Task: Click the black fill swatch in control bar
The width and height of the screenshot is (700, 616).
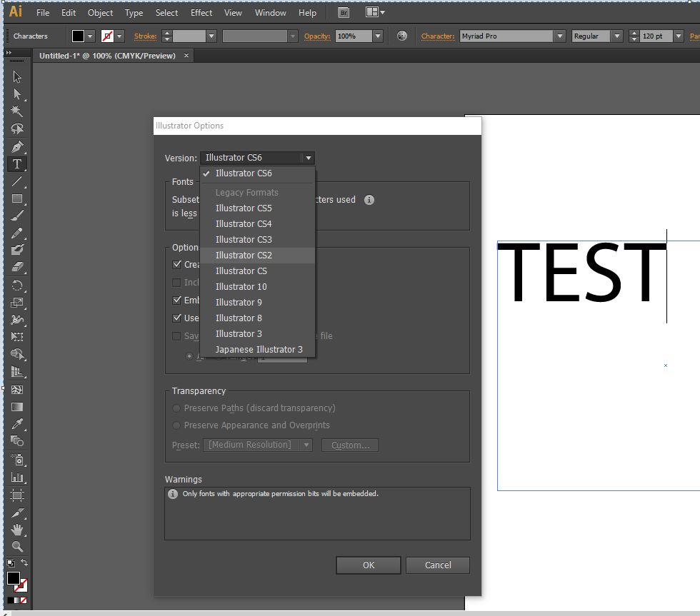Action: [78, 36]
